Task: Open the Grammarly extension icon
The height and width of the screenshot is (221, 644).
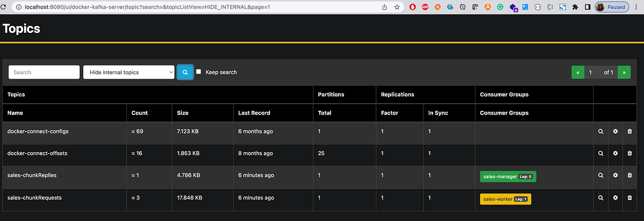Action: coord(500,8)
